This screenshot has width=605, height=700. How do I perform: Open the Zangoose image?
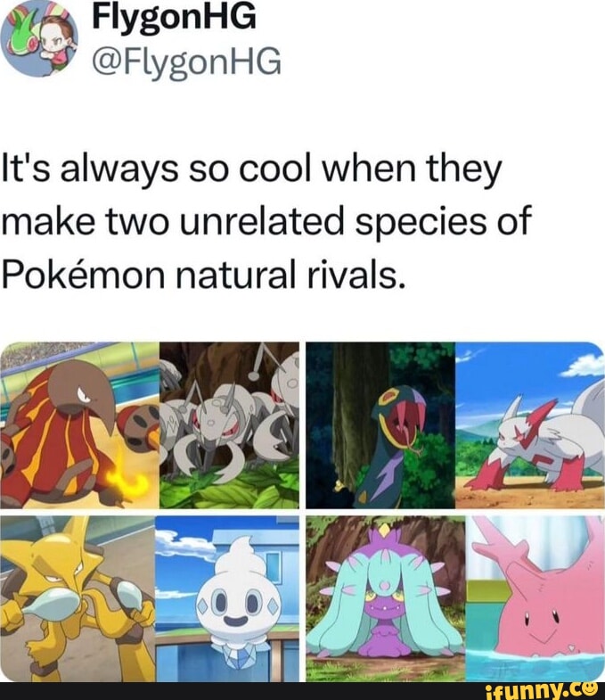(x=530, y=425)
